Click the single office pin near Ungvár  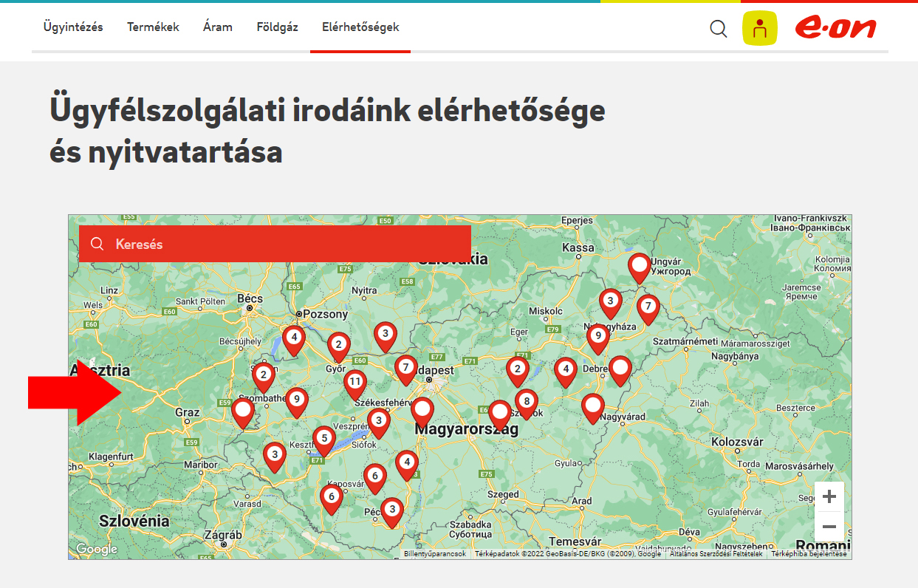pos(638,267)
